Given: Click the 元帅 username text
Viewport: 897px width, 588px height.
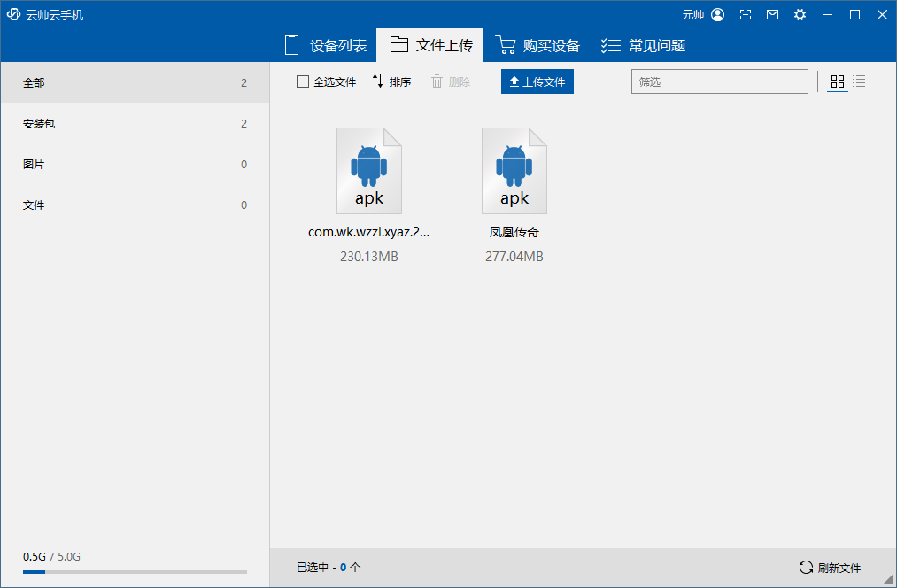Looking at the screenshot, I should click(x=693, y=15).
